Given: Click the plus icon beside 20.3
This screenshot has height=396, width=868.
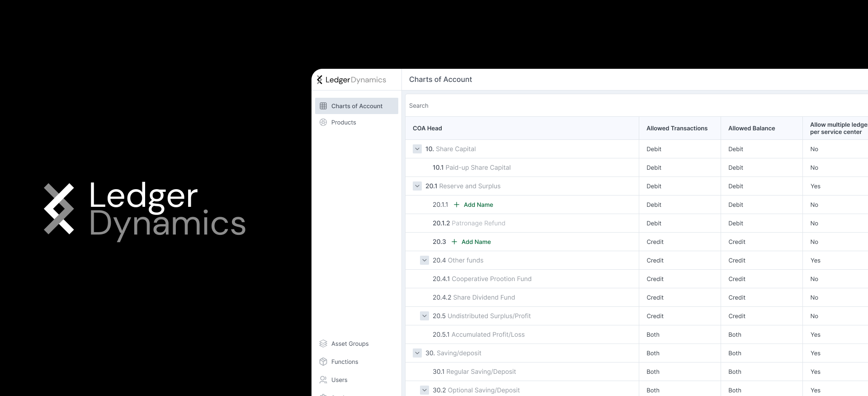Looking at the screenshot, I should click(454, 242).
